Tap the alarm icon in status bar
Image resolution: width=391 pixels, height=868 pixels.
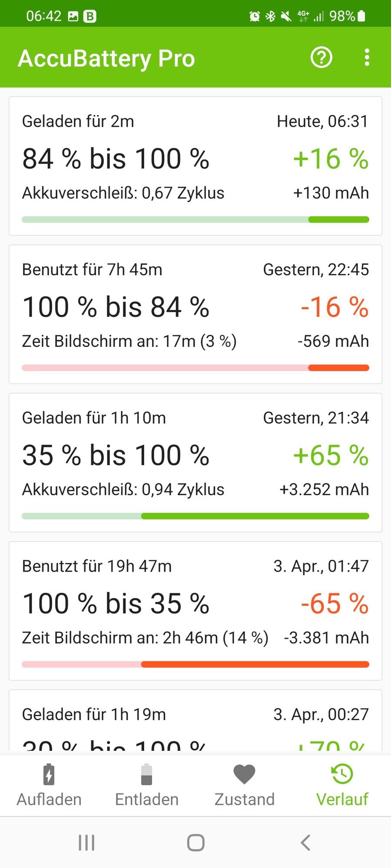pos(255,16)
